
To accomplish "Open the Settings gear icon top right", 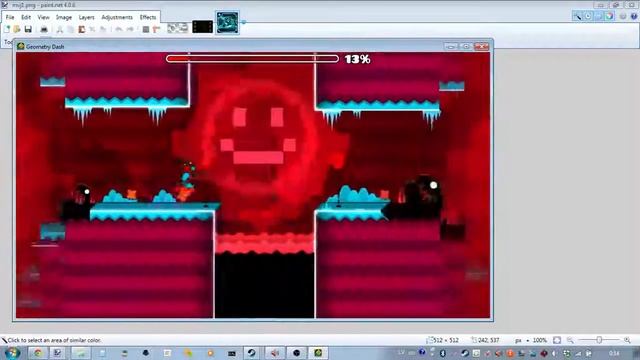I will click(623, 16).
